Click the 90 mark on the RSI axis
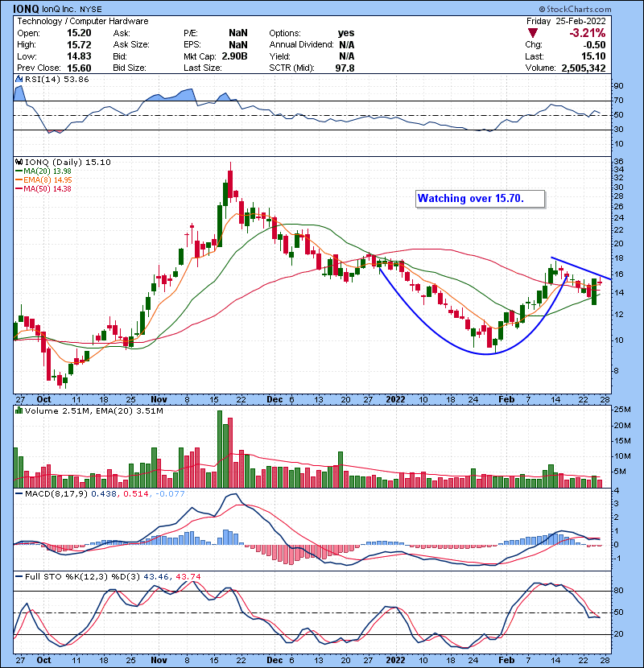This screenshot has height=668, width=644. 618,86
